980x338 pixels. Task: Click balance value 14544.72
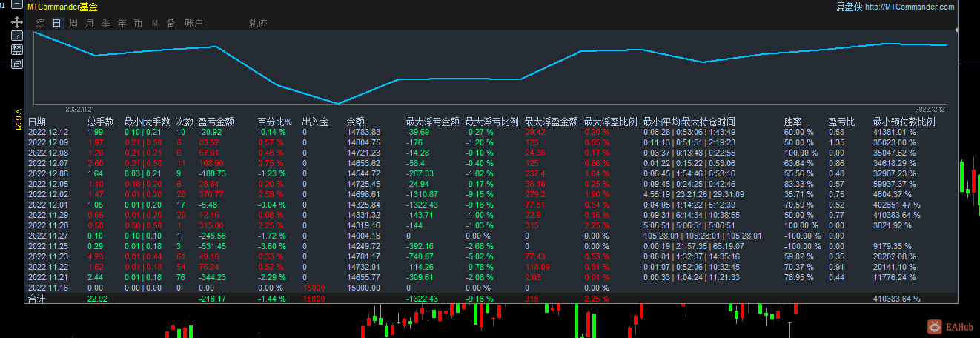(362, 173)
